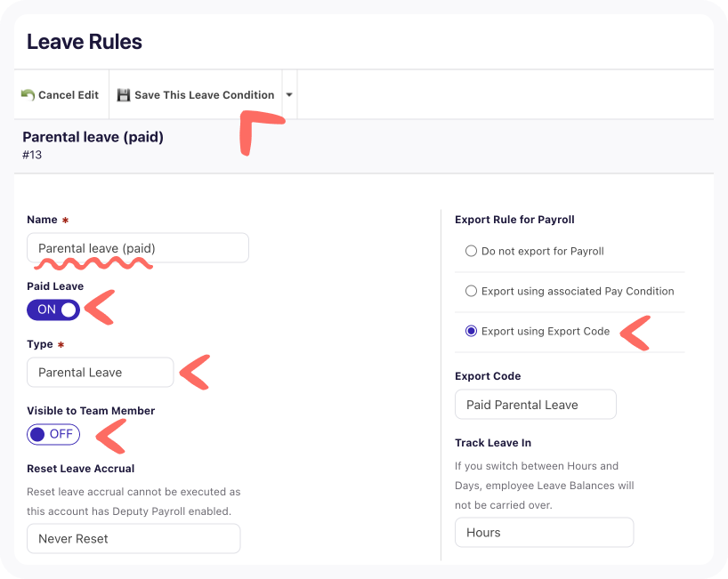Select Export using associated Pay Condition
Screen dimensions: 728x579
[472, 291]
